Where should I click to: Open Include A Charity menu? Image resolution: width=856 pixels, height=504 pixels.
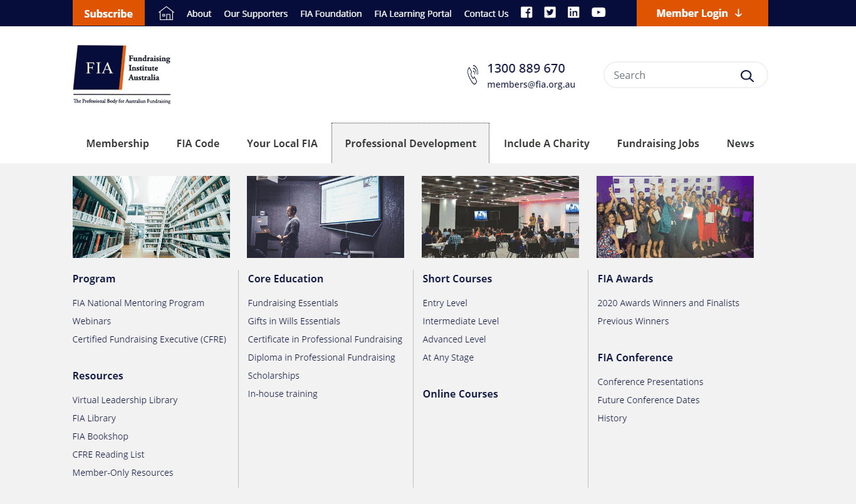tap(546, 143)
